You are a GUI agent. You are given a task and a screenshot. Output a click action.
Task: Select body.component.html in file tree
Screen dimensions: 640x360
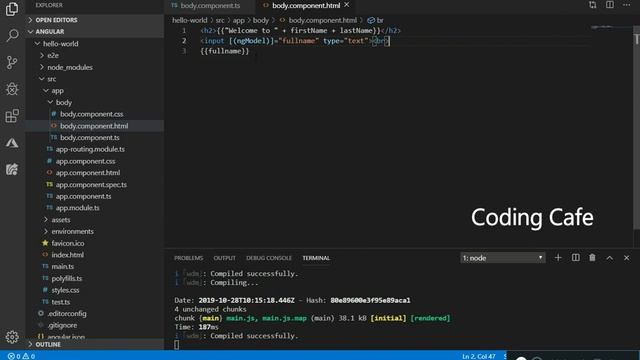(95, 126)
